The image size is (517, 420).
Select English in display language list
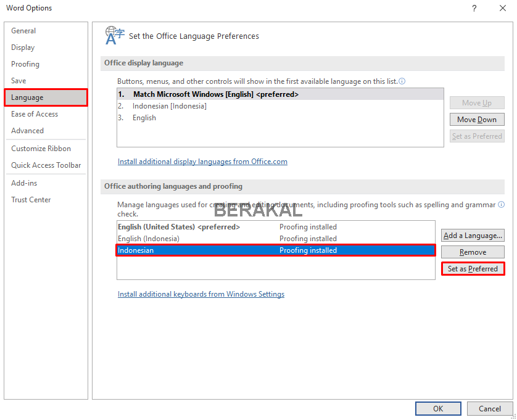(x=280, y=118)
